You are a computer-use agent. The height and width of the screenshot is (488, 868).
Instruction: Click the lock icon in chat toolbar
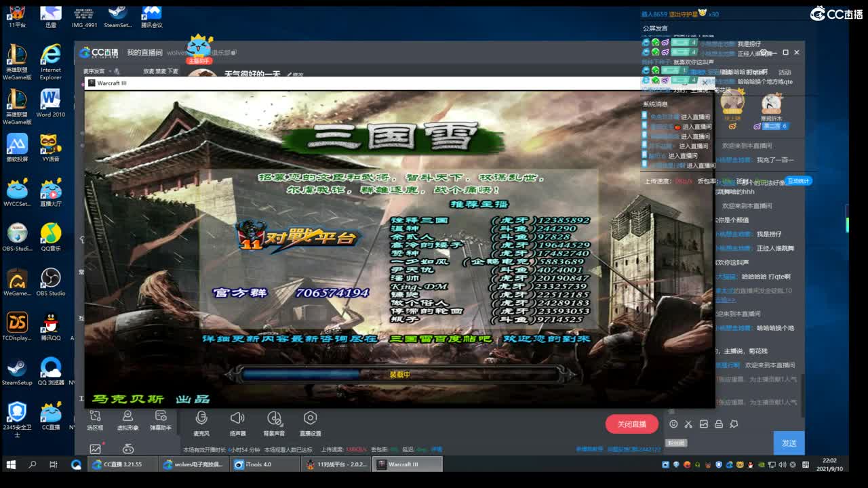[718, 424]
